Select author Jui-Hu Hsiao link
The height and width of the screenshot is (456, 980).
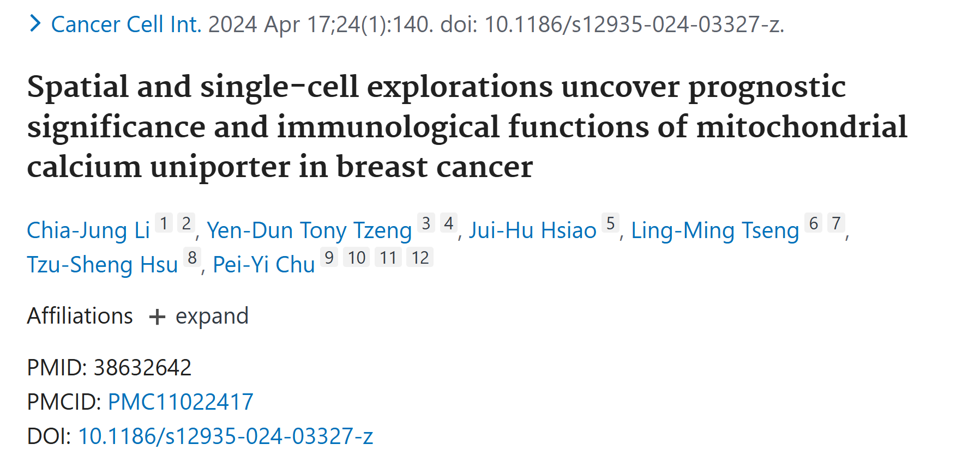click(533, 230)
